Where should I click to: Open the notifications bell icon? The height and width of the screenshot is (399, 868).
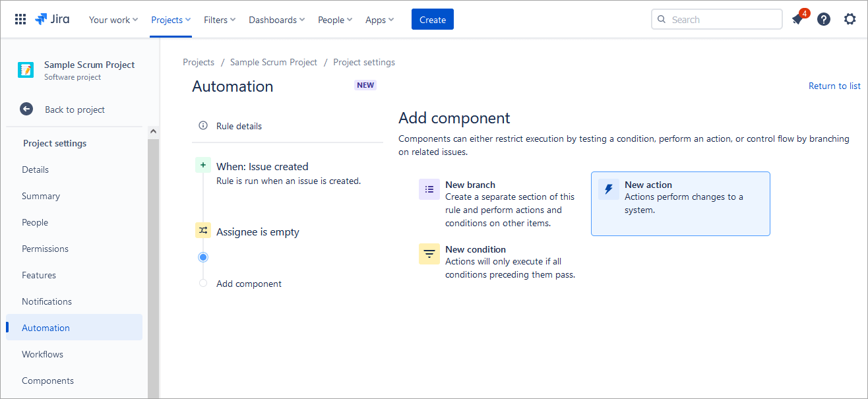[797, 20]
